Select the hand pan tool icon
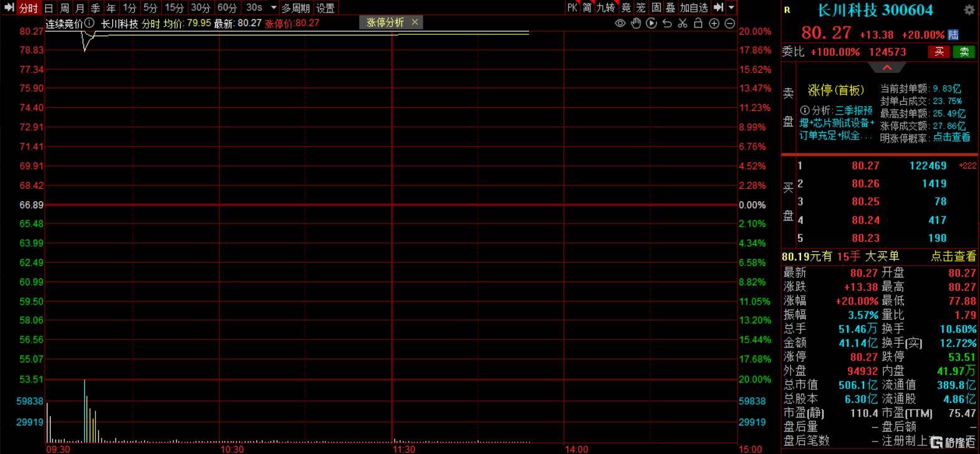The width and height of the screenshot is (980, 454). pos(636,23)
